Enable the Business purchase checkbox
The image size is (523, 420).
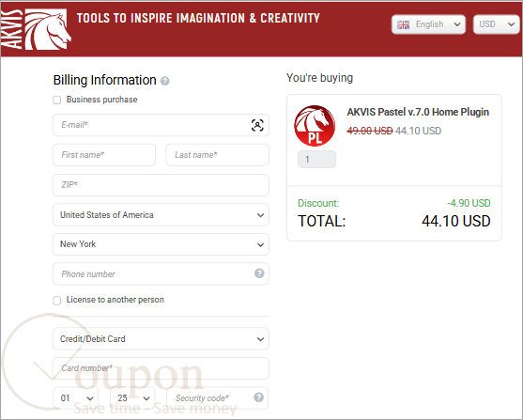[x=57, y=100]
